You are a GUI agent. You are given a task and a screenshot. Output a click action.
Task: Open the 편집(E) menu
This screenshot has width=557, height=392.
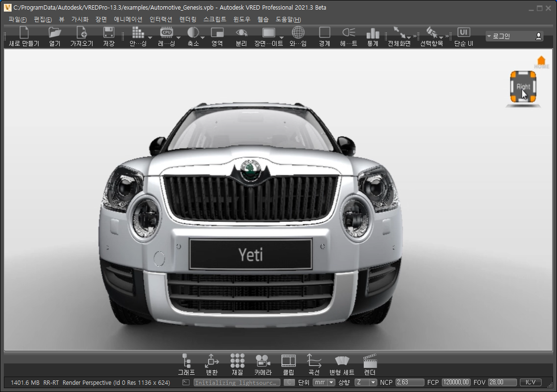(42, 20)
